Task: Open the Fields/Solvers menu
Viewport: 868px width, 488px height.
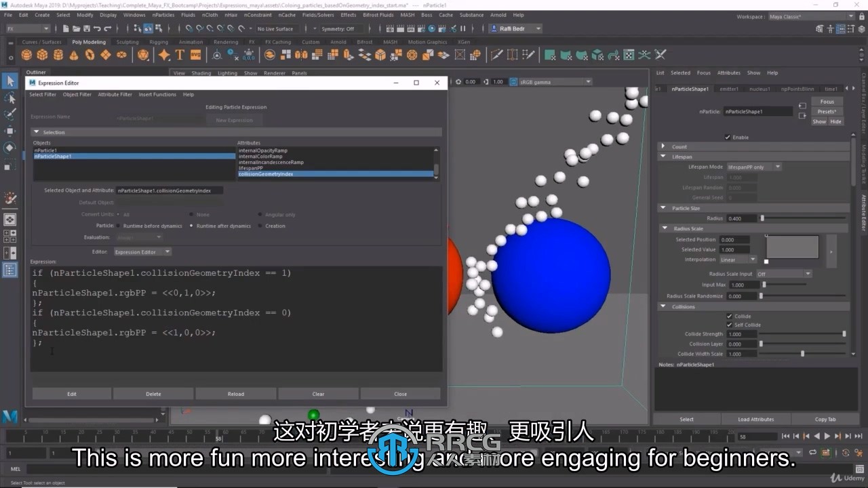Action: click(x=318, y=15)
